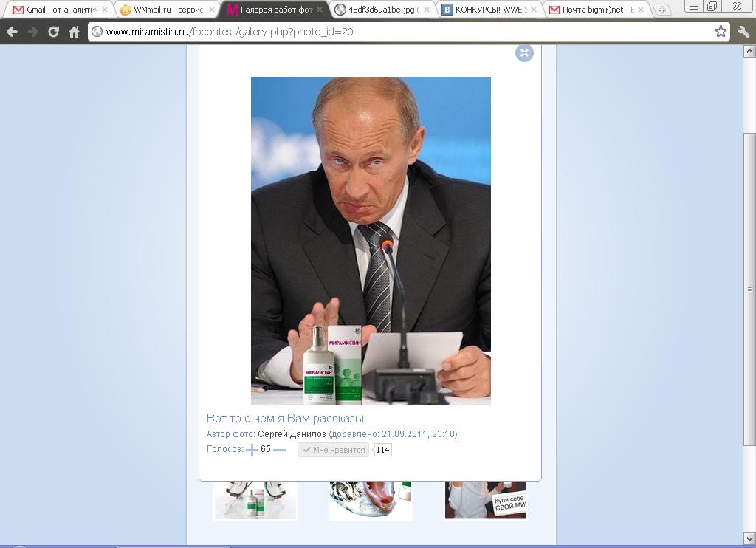Click the address bar URL field
756x548 pixels.
tap(402, 32)
